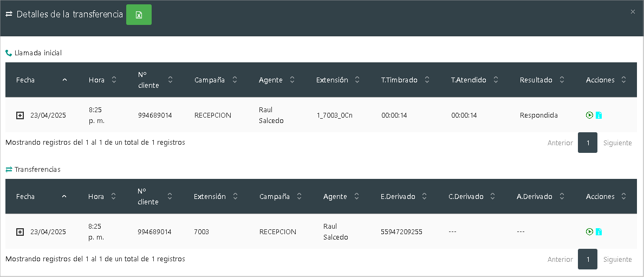644x277 pixels.
Task: Play the recording in Transferencias row
Action: pos(590,231)
